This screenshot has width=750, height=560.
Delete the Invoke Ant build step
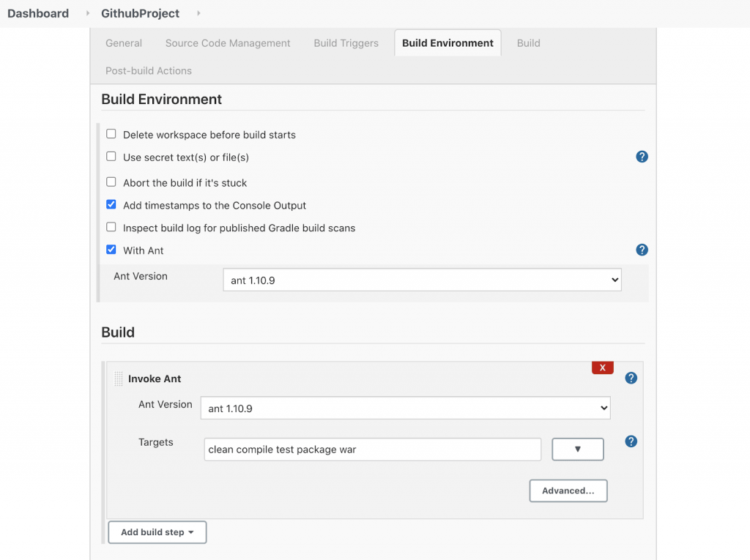click(602, 367)
